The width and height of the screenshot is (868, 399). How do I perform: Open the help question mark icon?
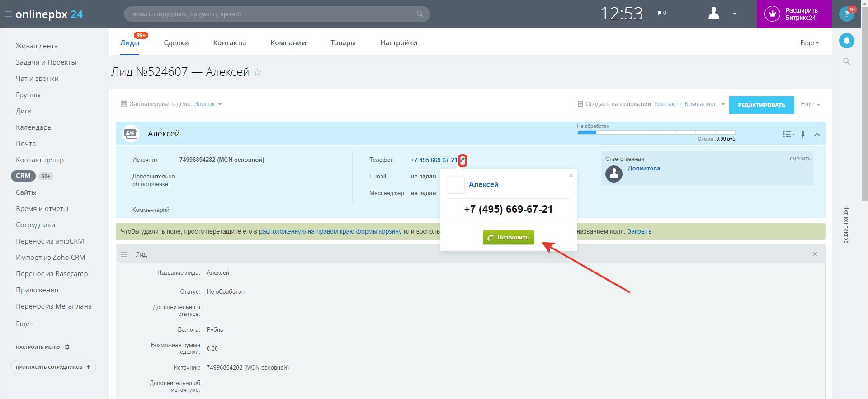pos(846,14)
